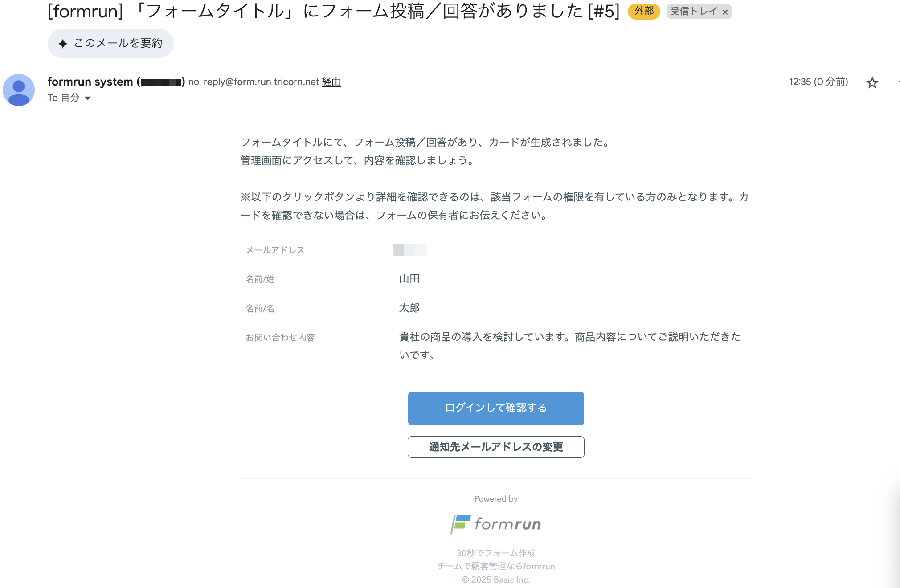Click the 経由 link in sender line
Image resolution: width=900 pixels, height=588 pixels.
331,82
